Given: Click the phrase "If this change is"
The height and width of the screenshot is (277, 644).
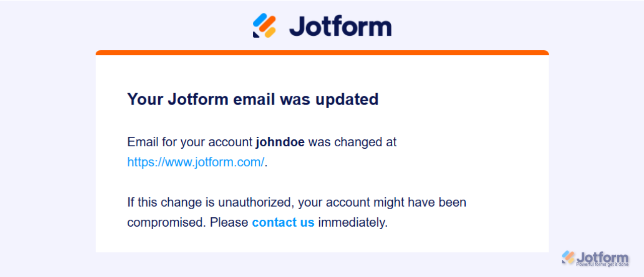Looking at the screenshot, I should pyautogui.click(x=171, y=203).
